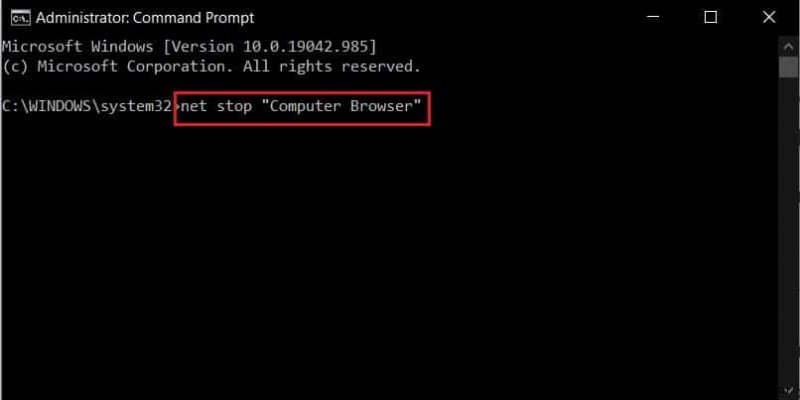
Task: Open the Command Prompt system menu icon
Action: pyautogui.click(x=19, y=18)
